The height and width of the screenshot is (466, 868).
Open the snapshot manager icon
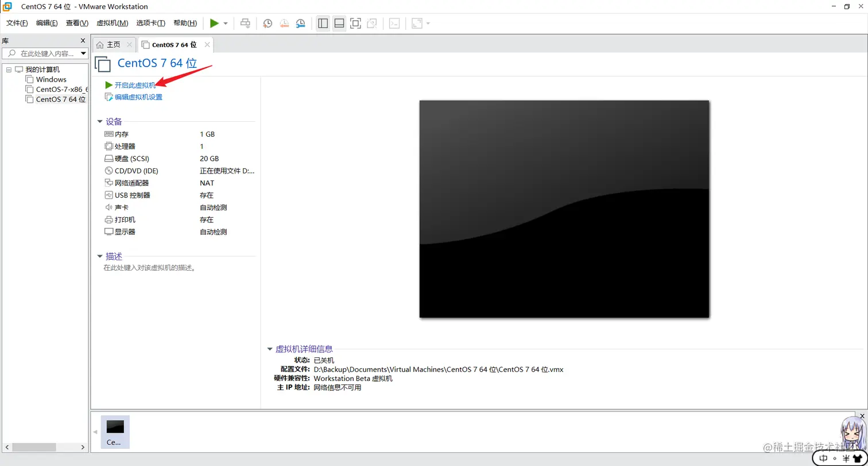point(301,24)
